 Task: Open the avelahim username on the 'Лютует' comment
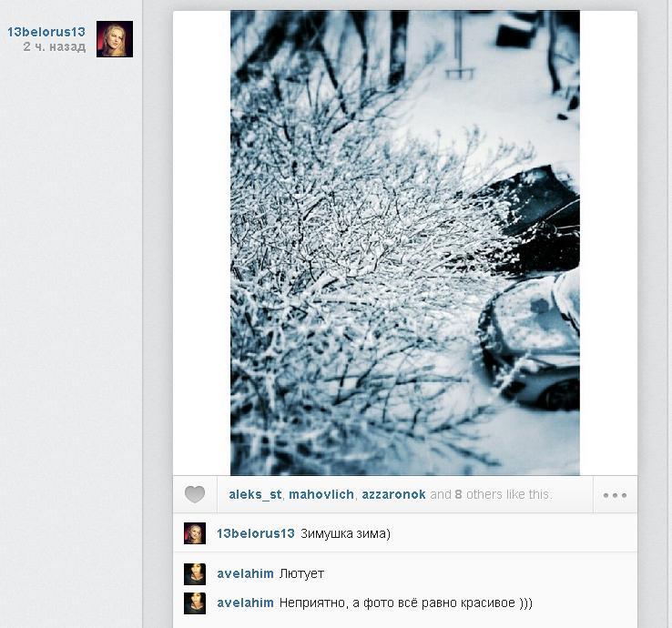pos(245,573)
